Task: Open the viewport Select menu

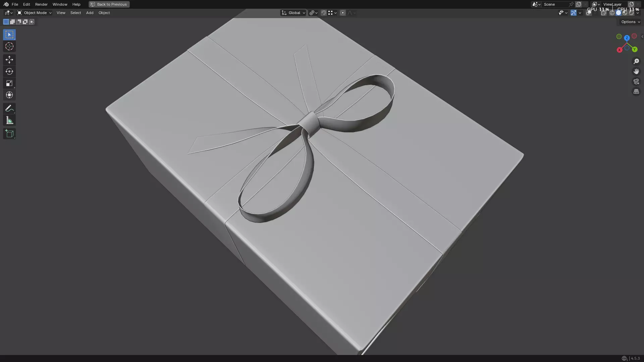Action: (75, 13)
